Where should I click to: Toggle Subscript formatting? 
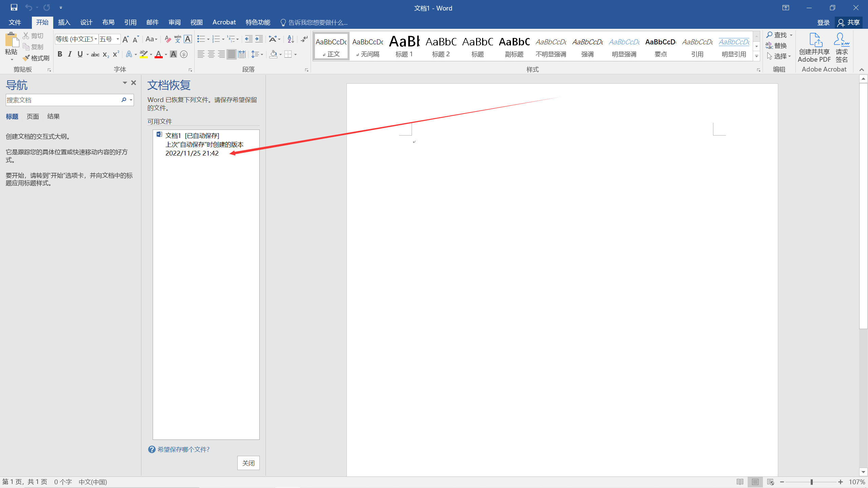coord(106,54)
